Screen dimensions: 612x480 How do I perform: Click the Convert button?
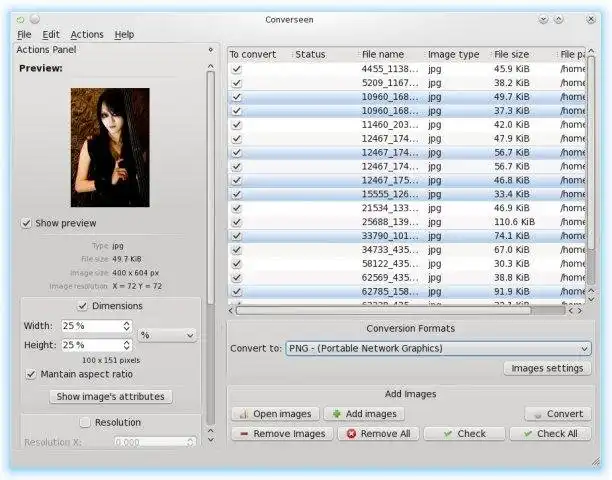558,414
